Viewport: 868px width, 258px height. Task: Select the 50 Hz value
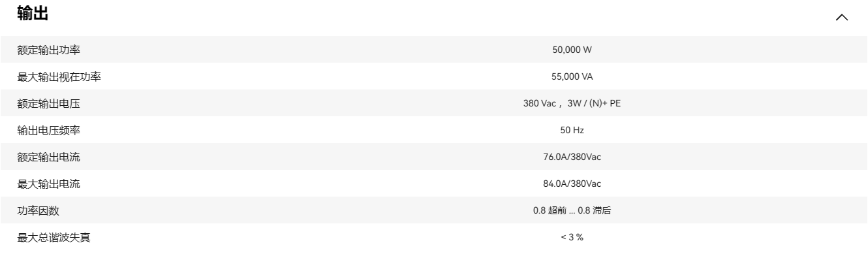pos(572,131)
